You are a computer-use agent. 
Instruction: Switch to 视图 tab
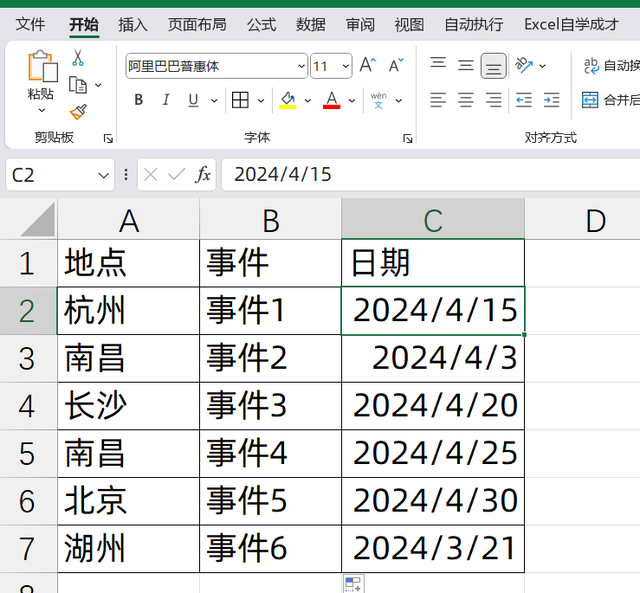pos(409,24)
